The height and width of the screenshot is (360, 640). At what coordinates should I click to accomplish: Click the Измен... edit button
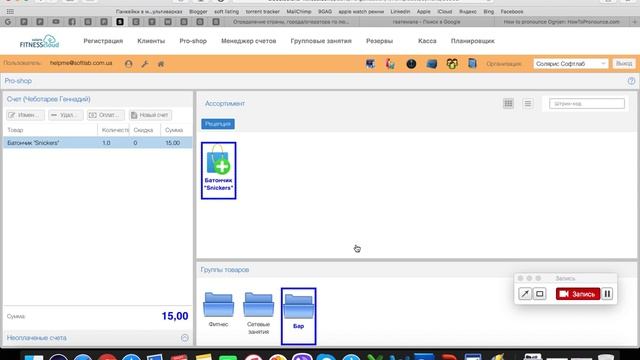click(25, 115)
